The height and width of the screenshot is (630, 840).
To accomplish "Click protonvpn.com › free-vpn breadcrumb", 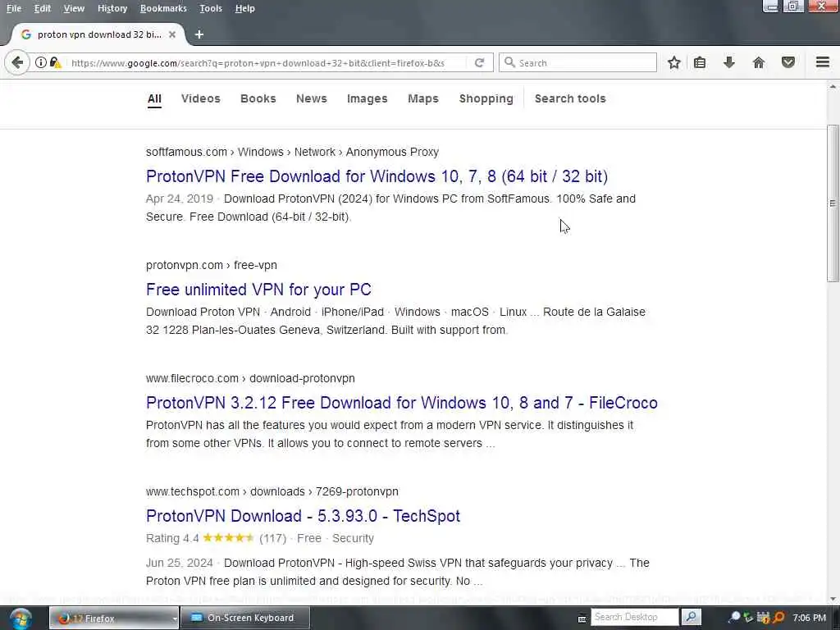I will (x=211, y=265).
